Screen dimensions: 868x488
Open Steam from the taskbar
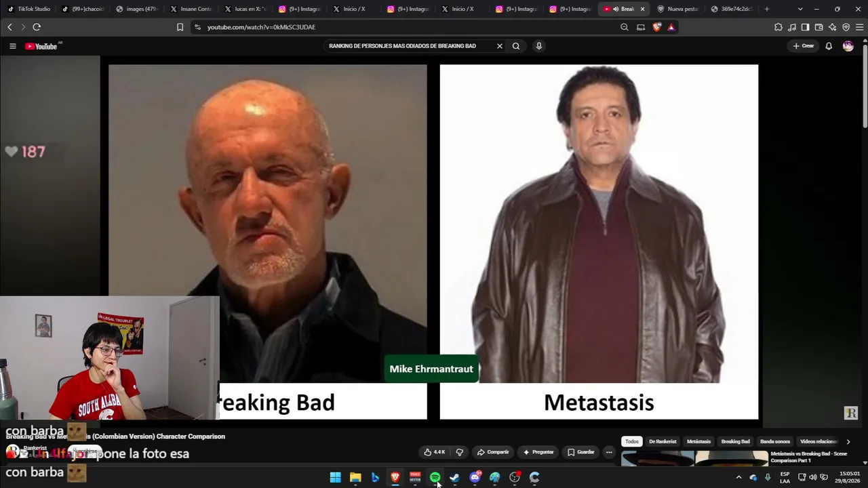(x=455, y=477)
